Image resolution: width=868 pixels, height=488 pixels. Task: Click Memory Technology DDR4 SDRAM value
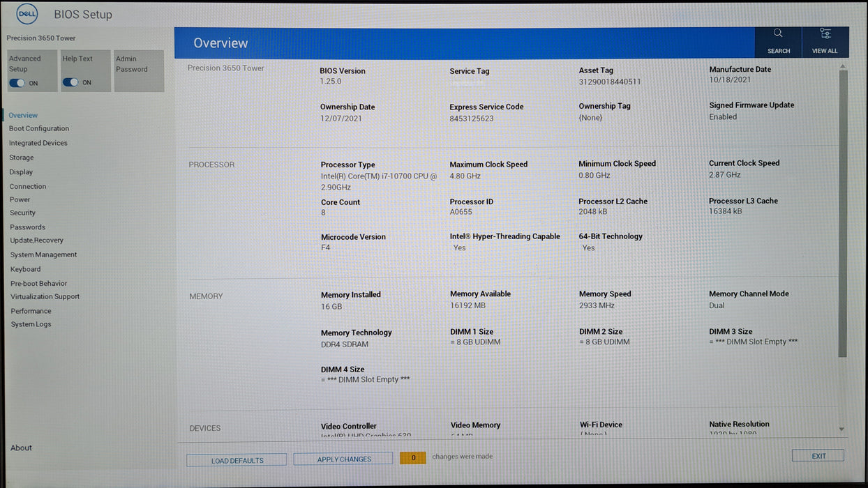click(345, 344)
